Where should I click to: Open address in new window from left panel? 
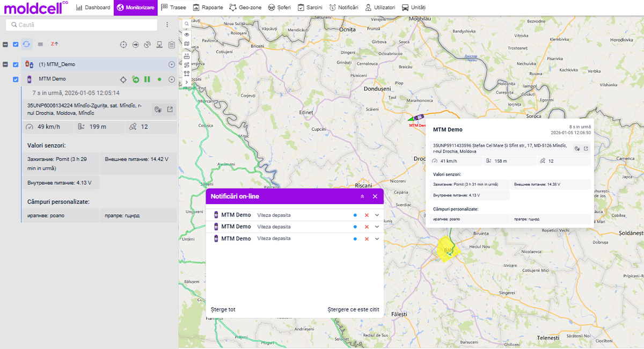(x=170, y=110)
